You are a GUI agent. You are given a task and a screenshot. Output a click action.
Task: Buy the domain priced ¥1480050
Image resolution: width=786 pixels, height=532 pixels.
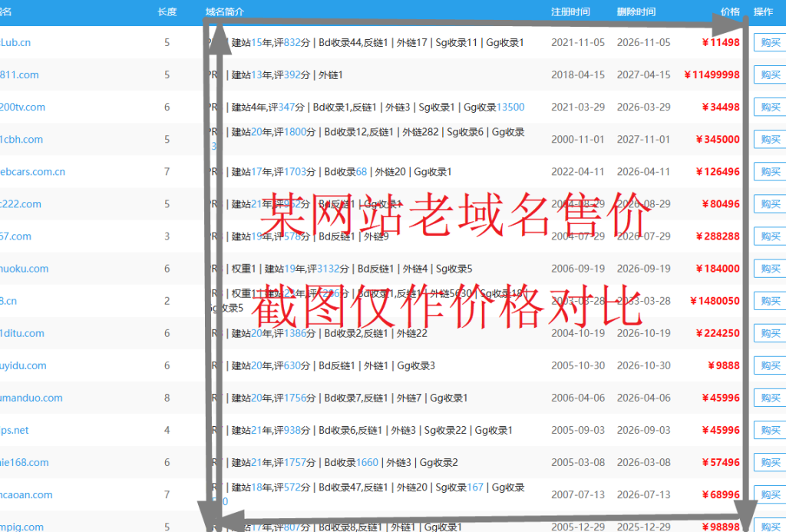click(x=770, y=301)
